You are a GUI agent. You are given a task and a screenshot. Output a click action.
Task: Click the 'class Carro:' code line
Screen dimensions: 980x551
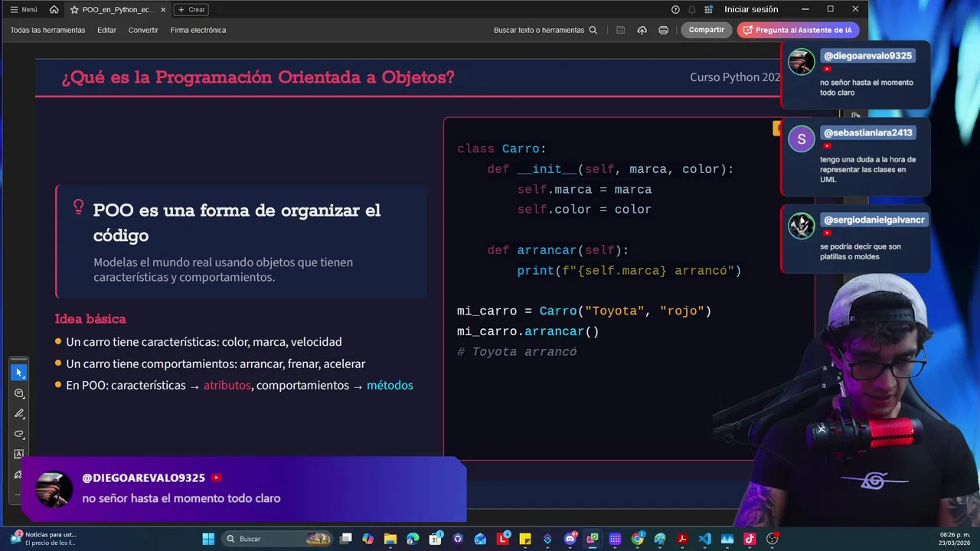click(x=501, y=148)
